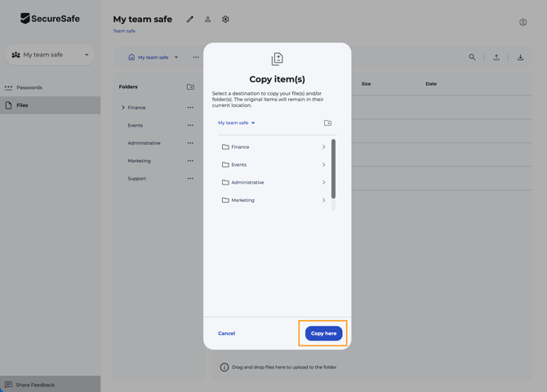Click the search magnifier icon
Image resolution: width=547 pixels, height=392 pixels.
472,57
